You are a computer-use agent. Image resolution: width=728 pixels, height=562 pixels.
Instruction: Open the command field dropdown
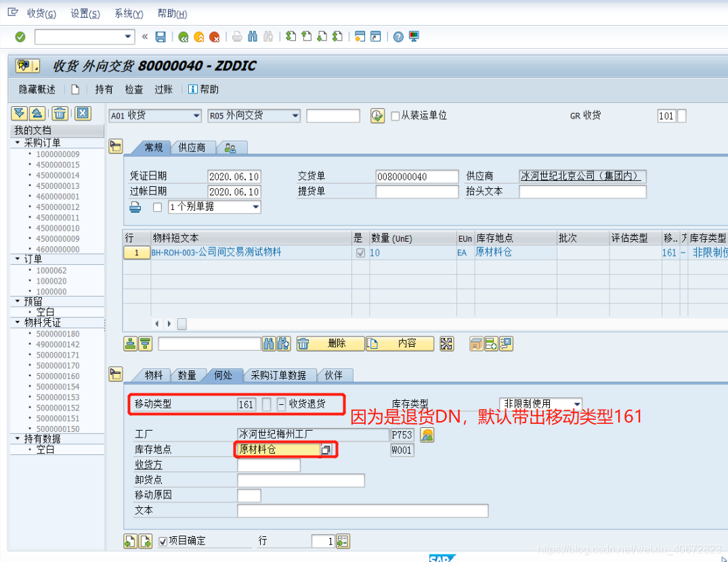click(128, 37)
